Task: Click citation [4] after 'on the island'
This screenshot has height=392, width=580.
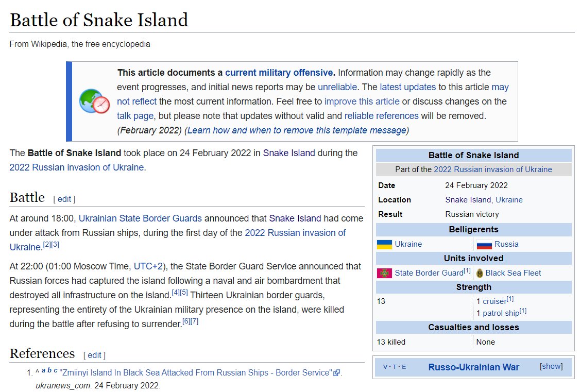Action: click(176, 293)
